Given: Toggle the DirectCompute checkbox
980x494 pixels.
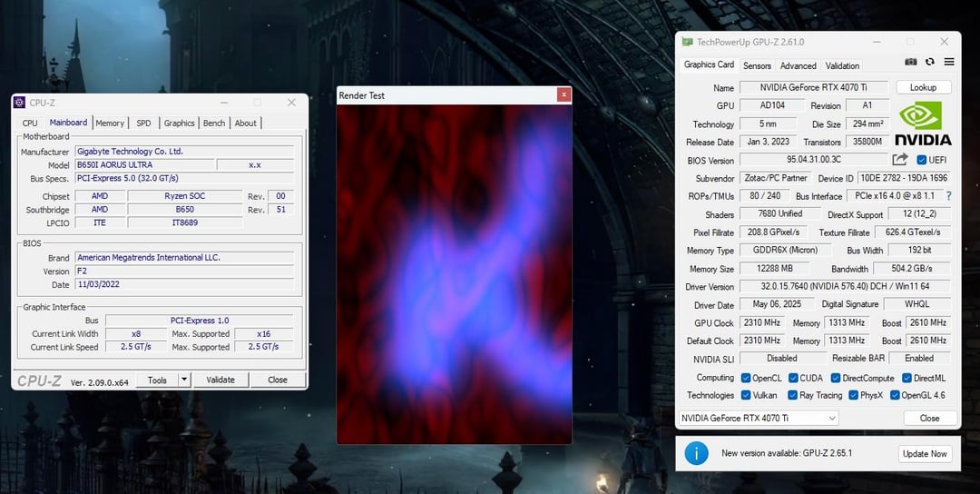Looking at the screenshot, I should [836, 378].
